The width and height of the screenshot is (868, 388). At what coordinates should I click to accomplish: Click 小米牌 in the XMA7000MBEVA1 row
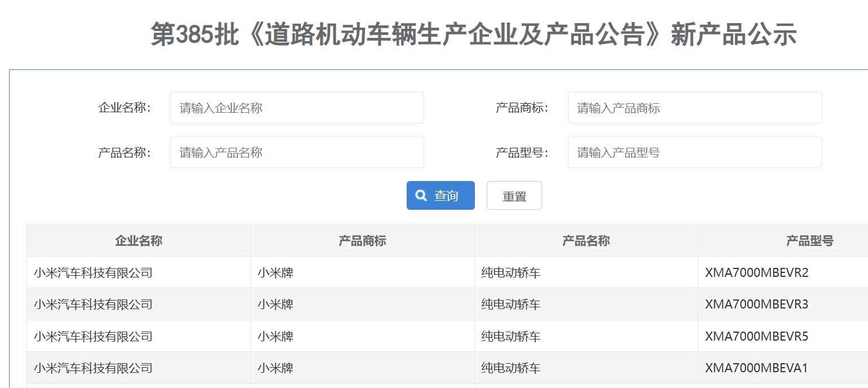276,368
